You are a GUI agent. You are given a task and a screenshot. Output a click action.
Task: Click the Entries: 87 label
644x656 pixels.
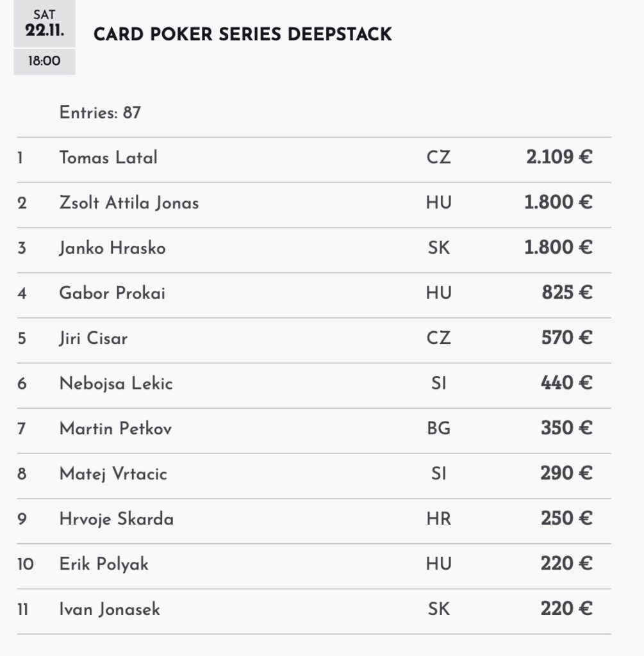[100, 113]
